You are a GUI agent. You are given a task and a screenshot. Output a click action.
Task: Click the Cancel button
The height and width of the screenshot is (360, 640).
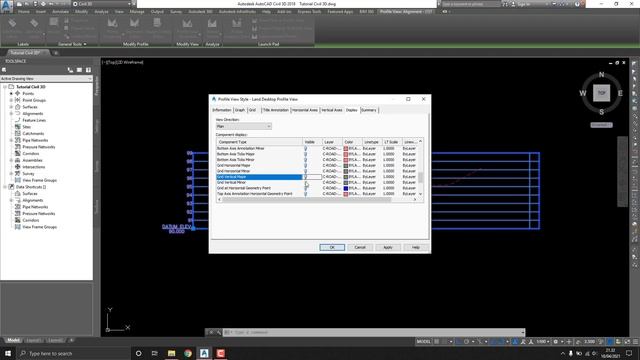[360, 247]
